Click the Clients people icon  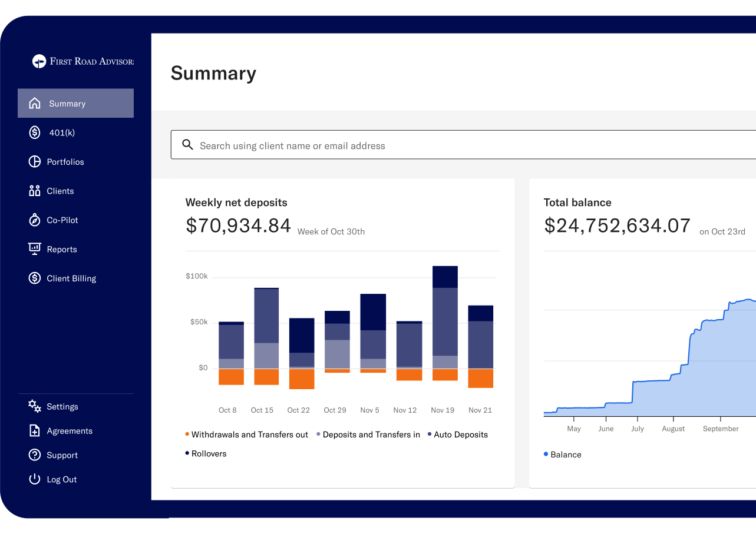point(35,191)
